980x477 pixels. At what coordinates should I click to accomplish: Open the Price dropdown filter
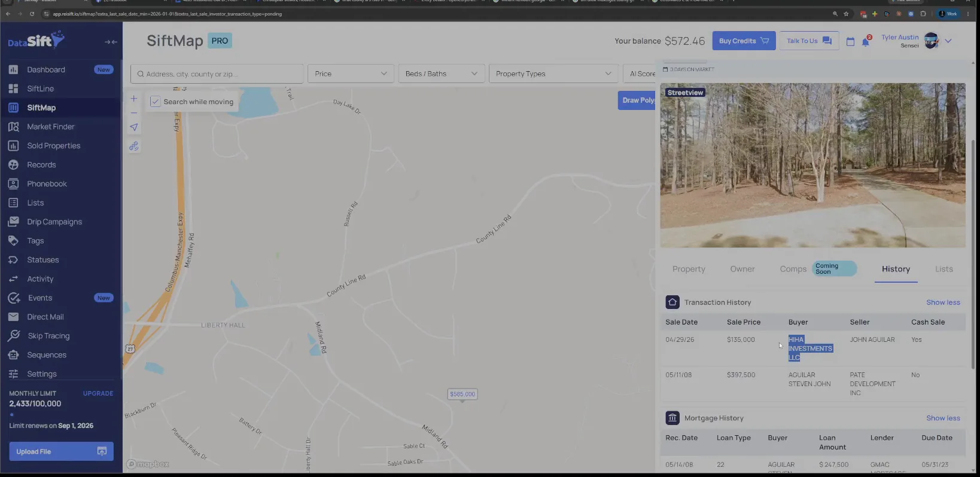click(x=351, y=74)
